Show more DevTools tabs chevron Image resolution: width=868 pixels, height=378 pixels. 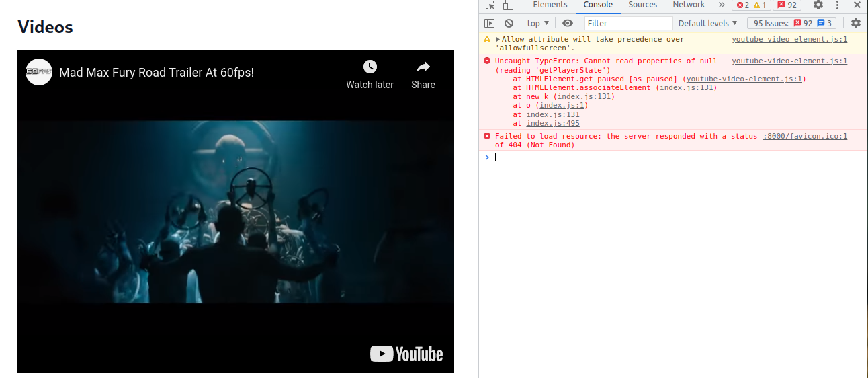pyautogui.click(x=722, y=5)
